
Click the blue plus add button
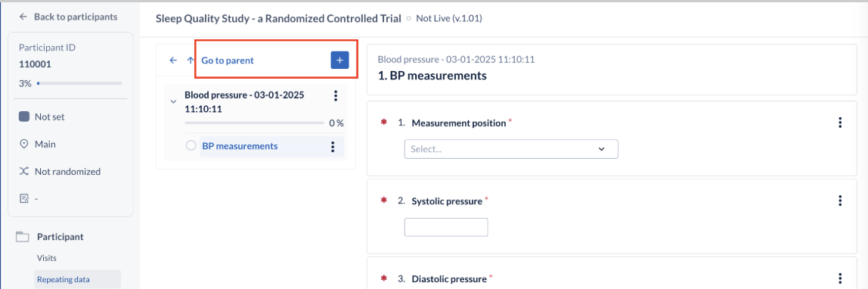(x=339, y=61)
